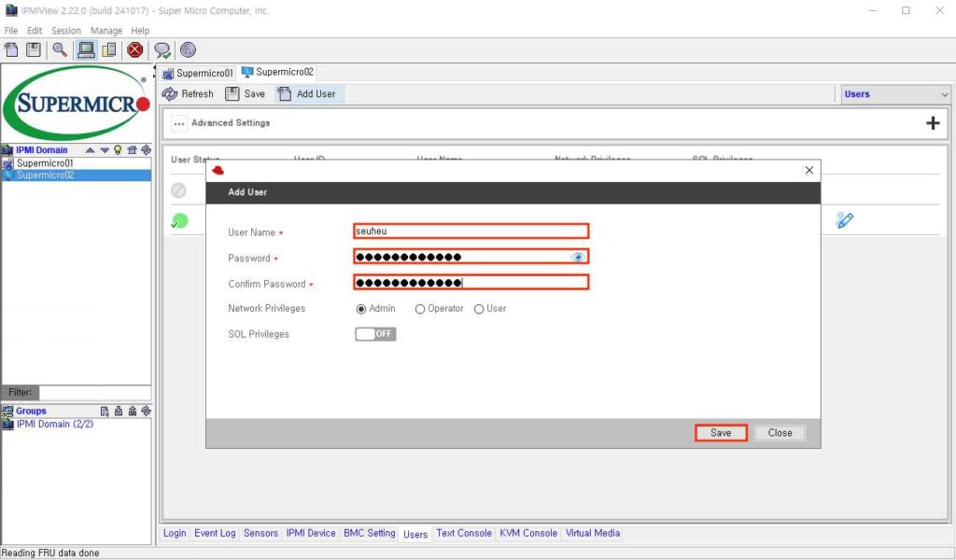This screenshot has width=956, height=560.
Task: Click the paired documents icon in toolbar
Action: pos(109,50)
